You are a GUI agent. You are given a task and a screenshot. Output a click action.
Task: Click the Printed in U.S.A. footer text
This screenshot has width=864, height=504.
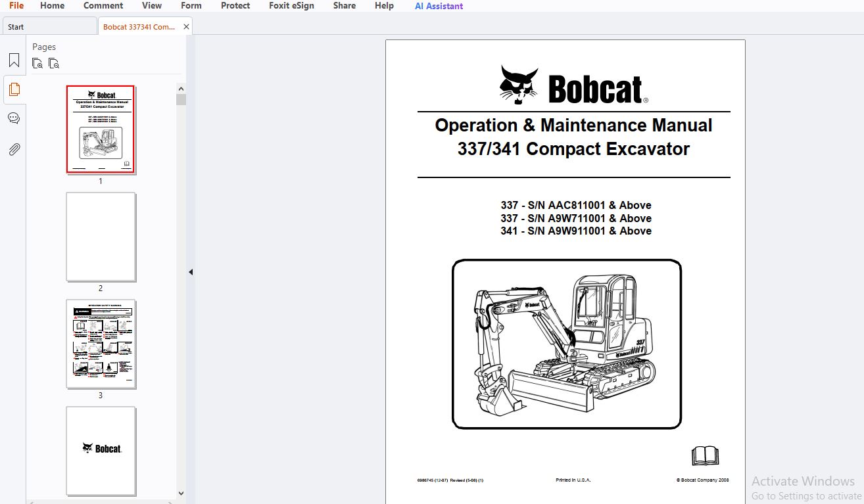(x=573, y=480)
